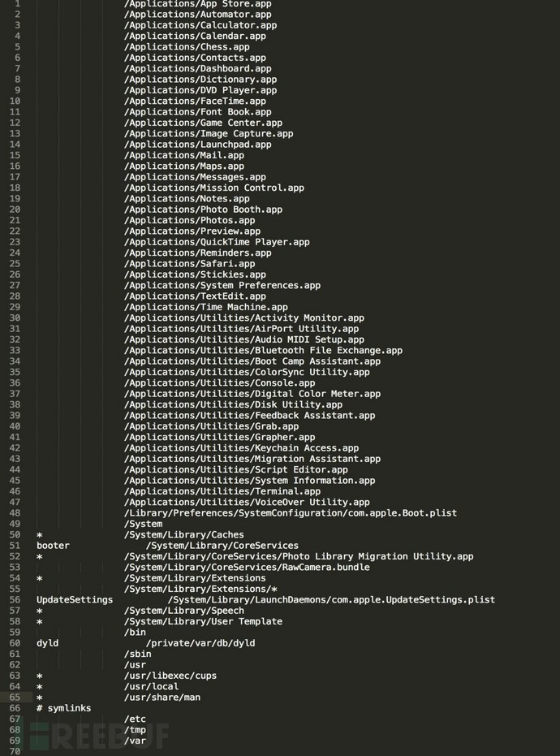560x756 pixels.
Task: Click the RawCamera.bundle path line
Action: 247,568
